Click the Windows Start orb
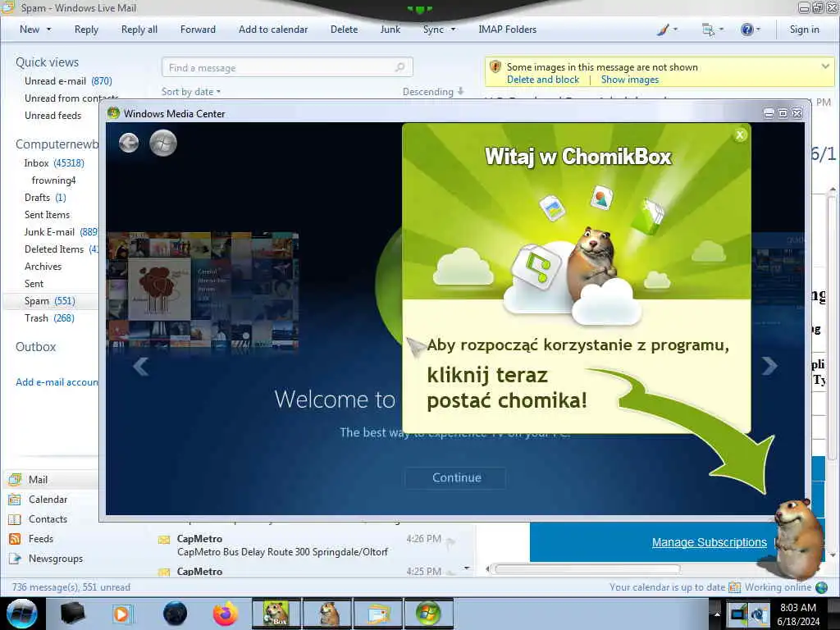 [x=22, y=614]
